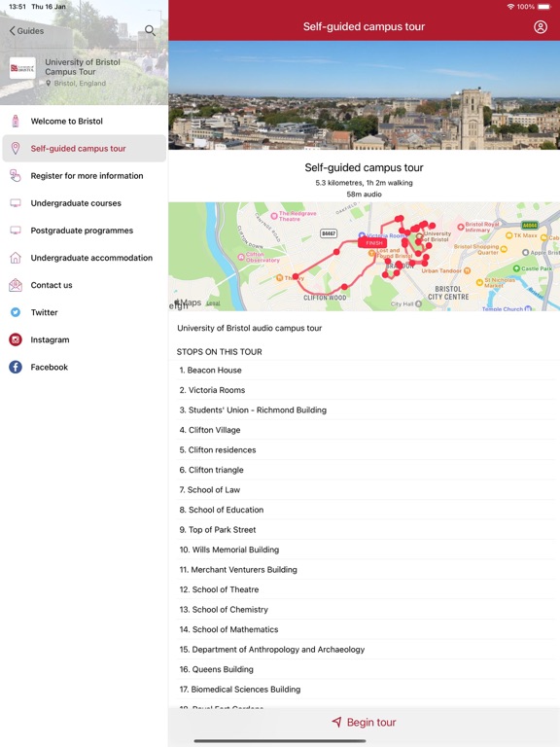The height and width of the screenshot is (747, 560).
Task: Open Undergraduate accommodation page
Action: [x=85, y=258]
